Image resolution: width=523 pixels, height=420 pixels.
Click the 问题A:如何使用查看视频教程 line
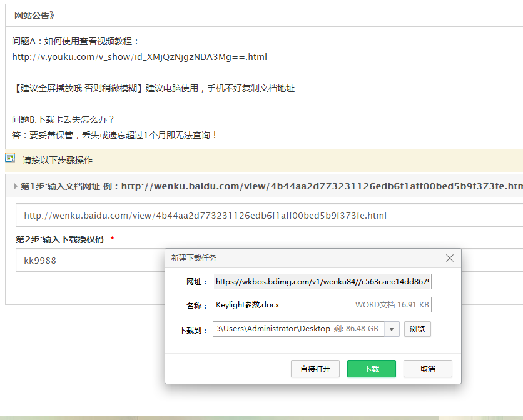[x=75, y=41]
